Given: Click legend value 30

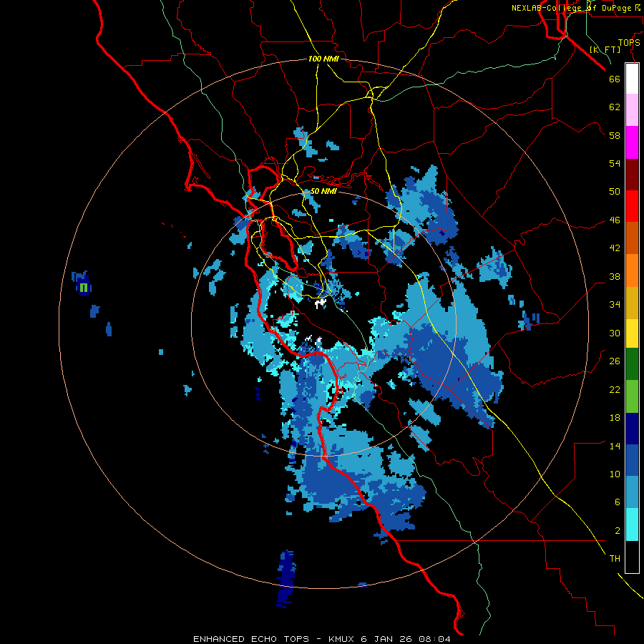Looking at the screenshot, I should pos(615,333).
